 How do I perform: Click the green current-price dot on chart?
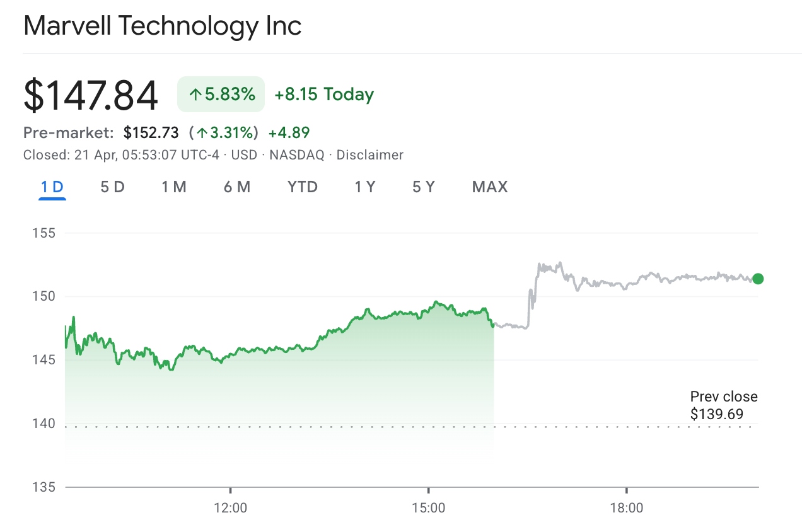(758, 279)
